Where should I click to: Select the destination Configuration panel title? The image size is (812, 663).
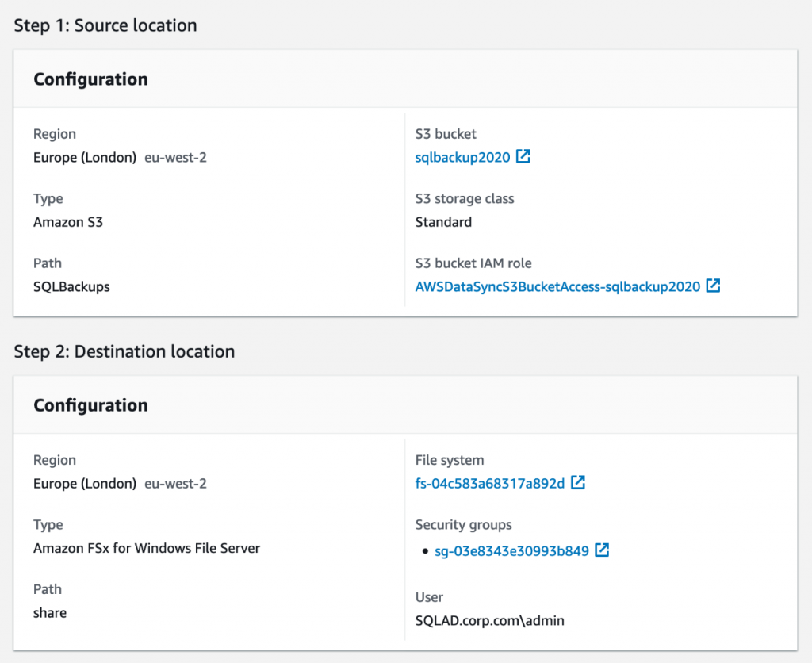click(x=90, y=405)
